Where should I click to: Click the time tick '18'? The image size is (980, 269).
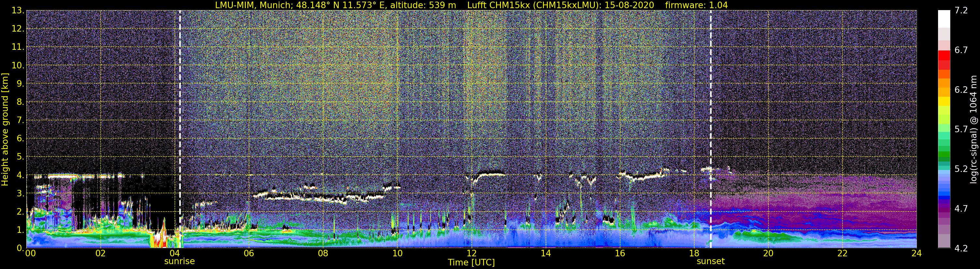pos(694,253)
